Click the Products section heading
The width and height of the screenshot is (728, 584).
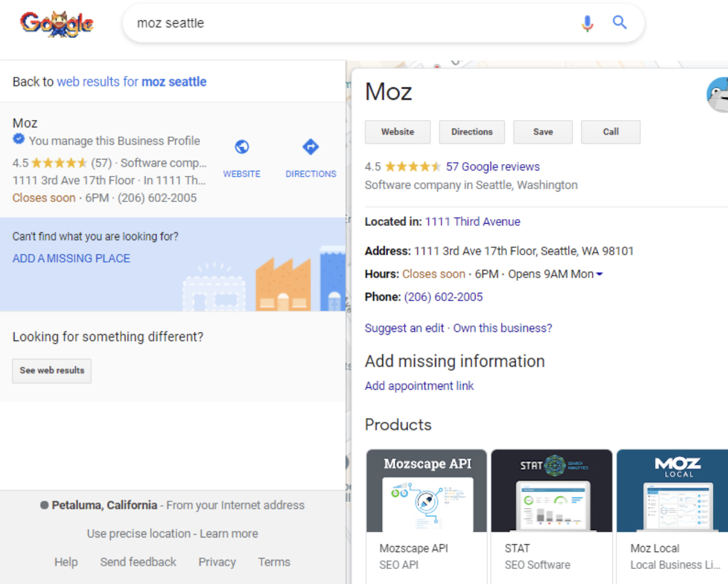(398, 424)
